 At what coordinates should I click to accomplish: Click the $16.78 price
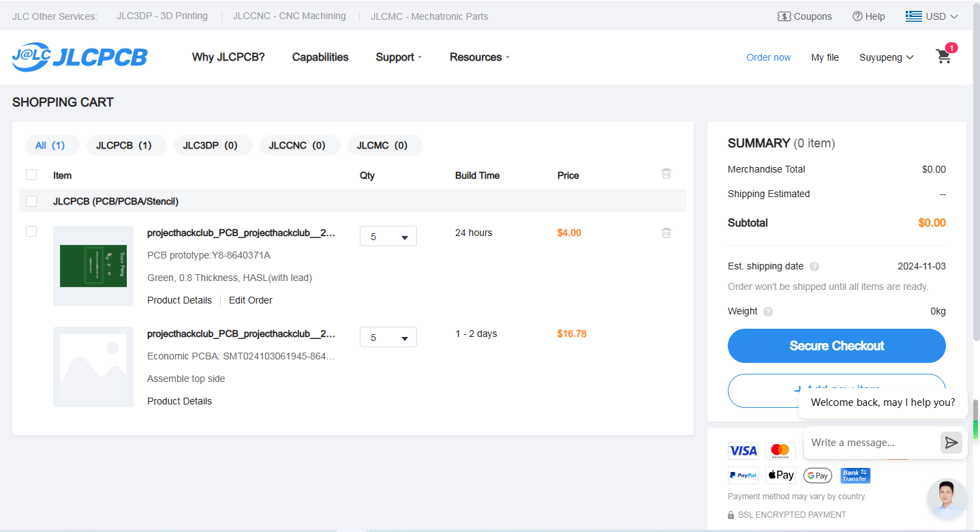click(572, 334)
